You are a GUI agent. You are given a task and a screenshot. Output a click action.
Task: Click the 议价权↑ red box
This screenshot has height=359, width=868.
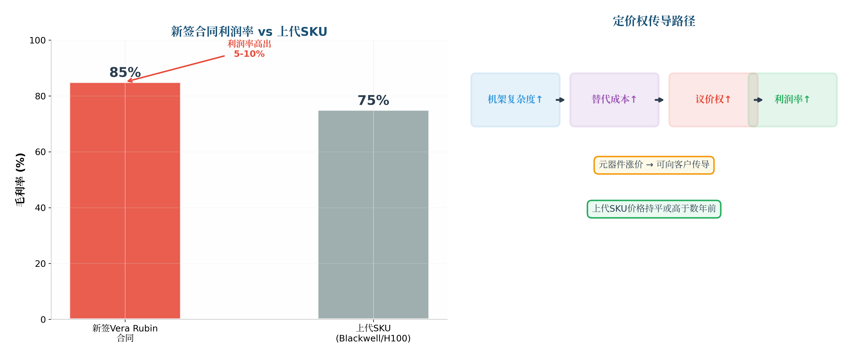coord(713,100)
